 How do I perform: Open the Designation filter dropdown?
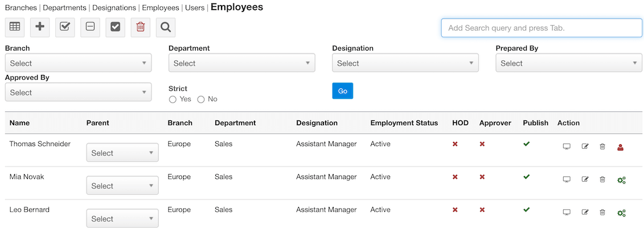405,63
